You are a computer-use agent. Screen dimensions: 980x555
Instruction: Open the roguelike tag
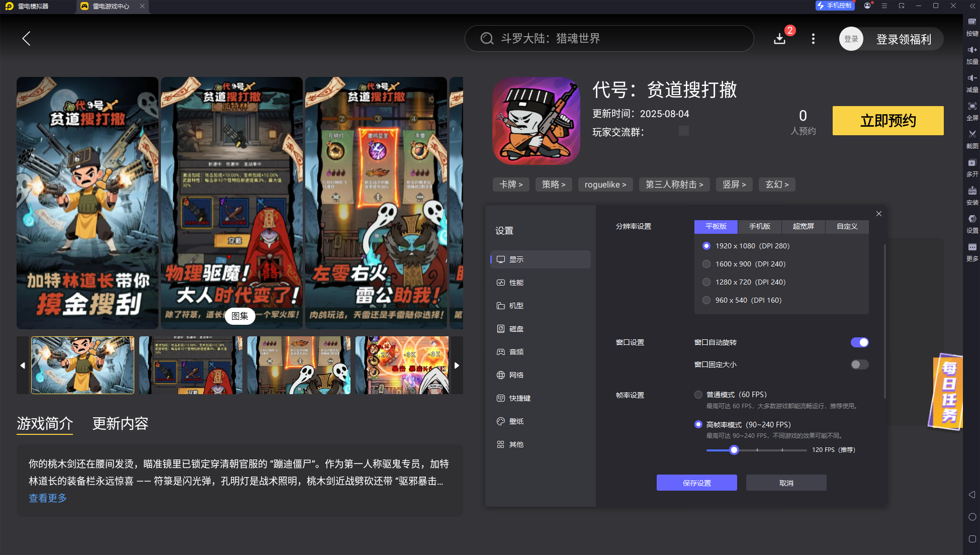[x=605, y=184]
